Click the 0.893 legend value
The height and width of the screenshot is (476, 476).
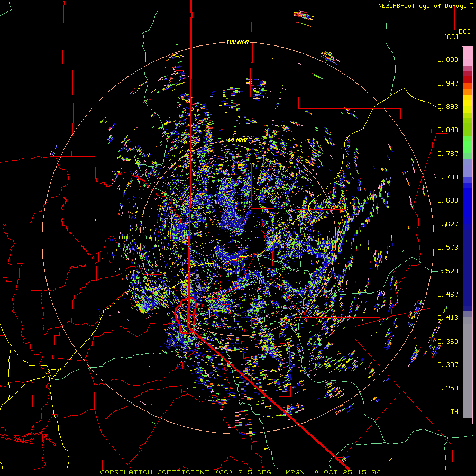tap(448, 106)
